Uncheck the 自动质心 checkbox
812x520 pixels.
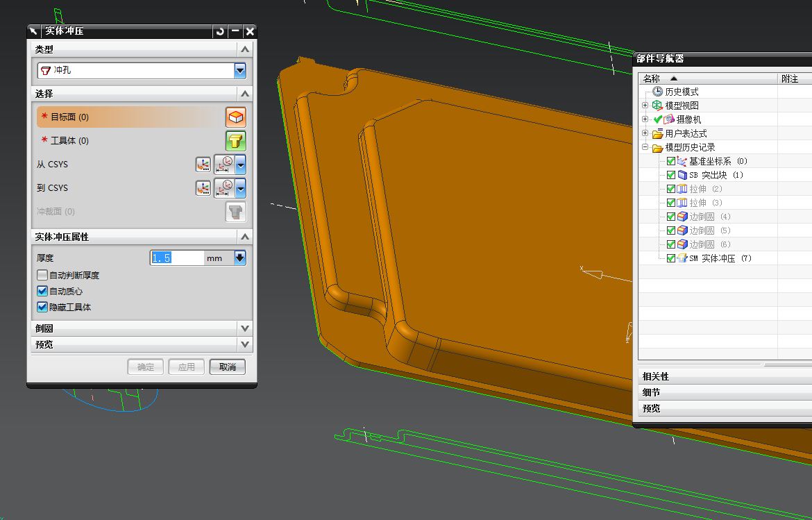[x=42, y=291]
